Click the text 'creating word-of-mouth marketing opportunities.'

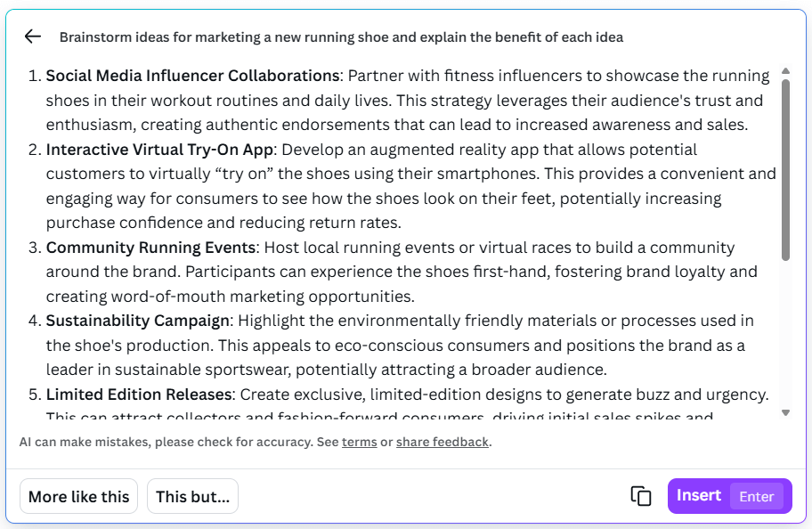[231, 297]
